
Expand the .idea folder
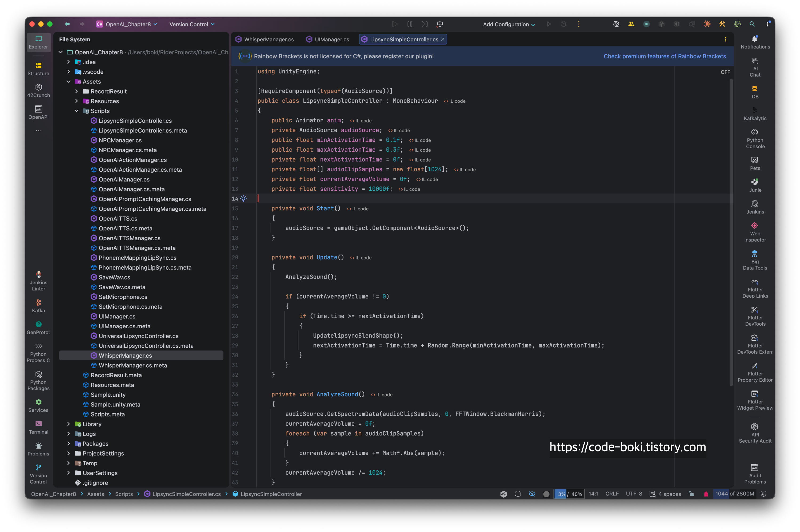point(69,62)
